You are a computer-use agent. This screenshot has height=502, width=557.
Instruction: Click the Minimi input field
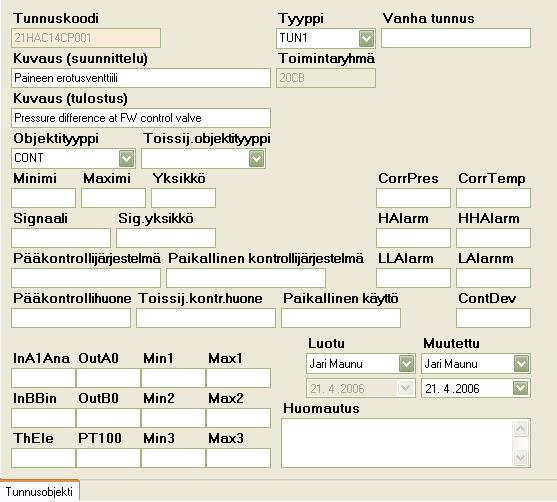[x=43, y=198]
